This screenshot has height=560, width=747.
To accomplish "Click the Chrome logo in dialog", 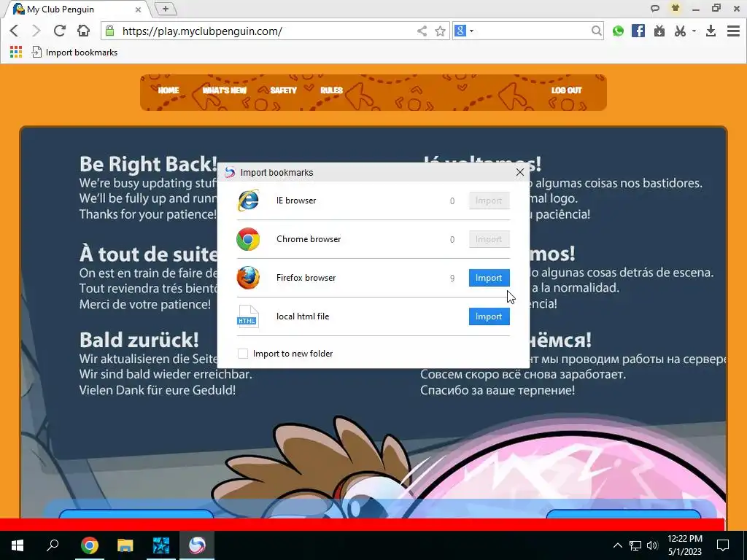I will pyautogui.click(x=248, y=239).
